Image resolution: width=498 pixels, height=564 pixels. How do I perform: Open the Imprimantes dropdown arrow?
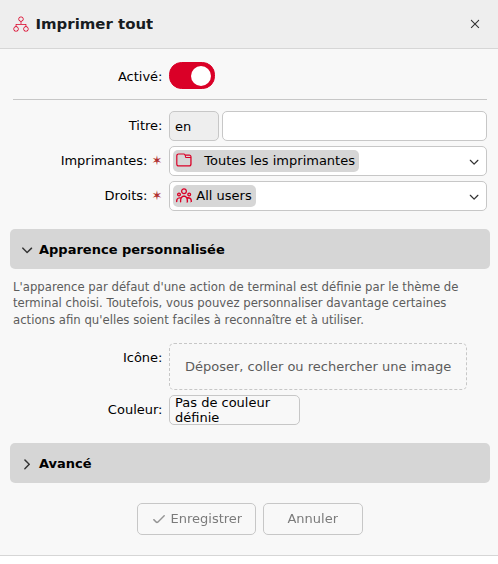click(x=474, y=162)
